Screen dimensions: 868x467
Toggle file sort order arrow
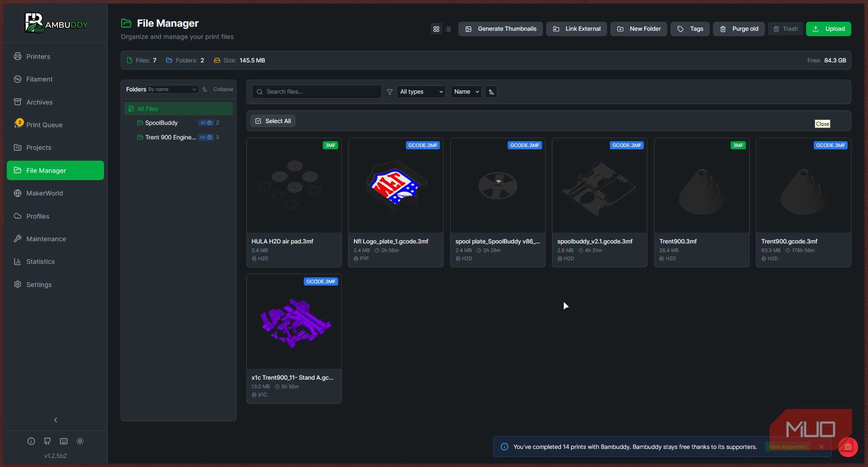[x=491, y=92]
